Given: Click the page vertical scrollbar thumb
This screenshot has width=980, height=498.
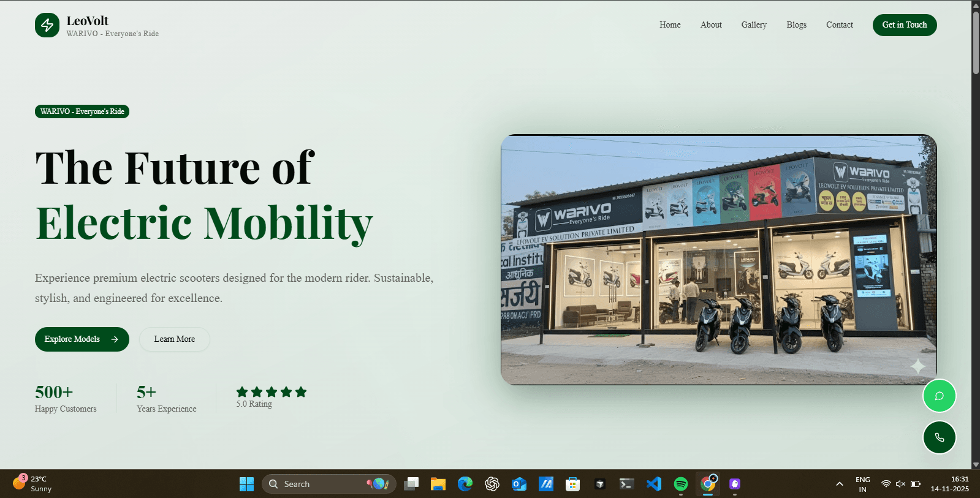Looking at the screenshot, I should 975,43.
